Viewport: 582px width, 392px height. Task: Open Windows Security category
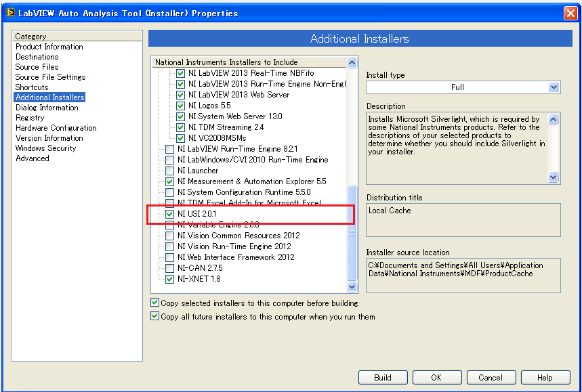pos(45,148)
